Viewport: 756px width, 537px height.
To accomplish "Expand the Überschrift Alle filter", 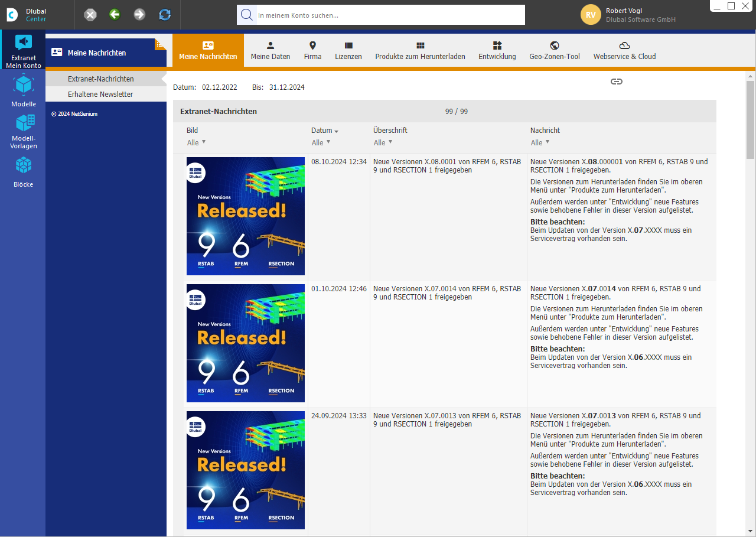I will (x=383, y=142).
